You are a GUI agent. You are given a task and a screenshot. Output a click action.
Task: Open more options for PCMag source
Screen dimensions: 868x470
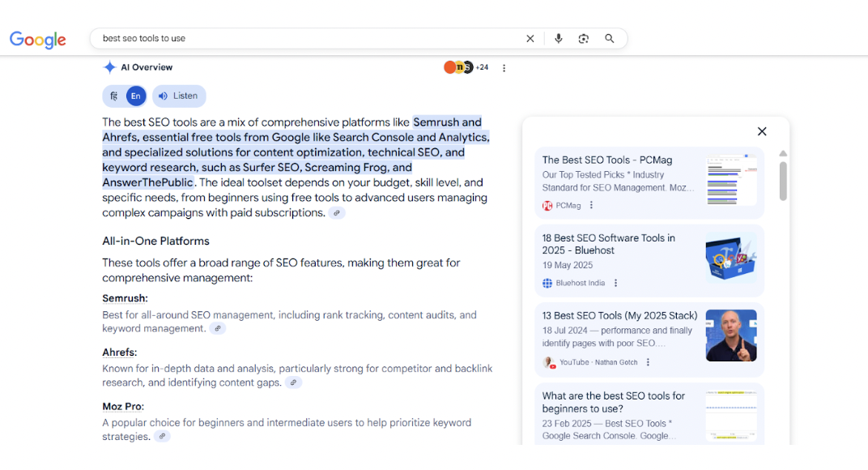[591, 206]
